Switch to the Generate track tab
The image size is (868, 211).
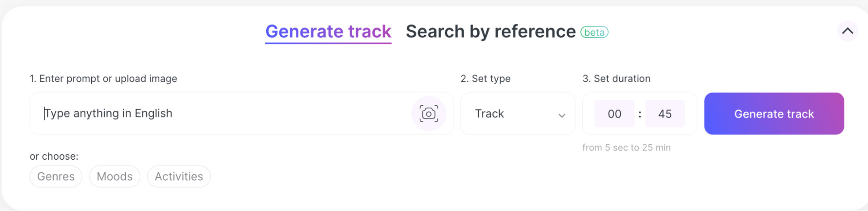328,32
